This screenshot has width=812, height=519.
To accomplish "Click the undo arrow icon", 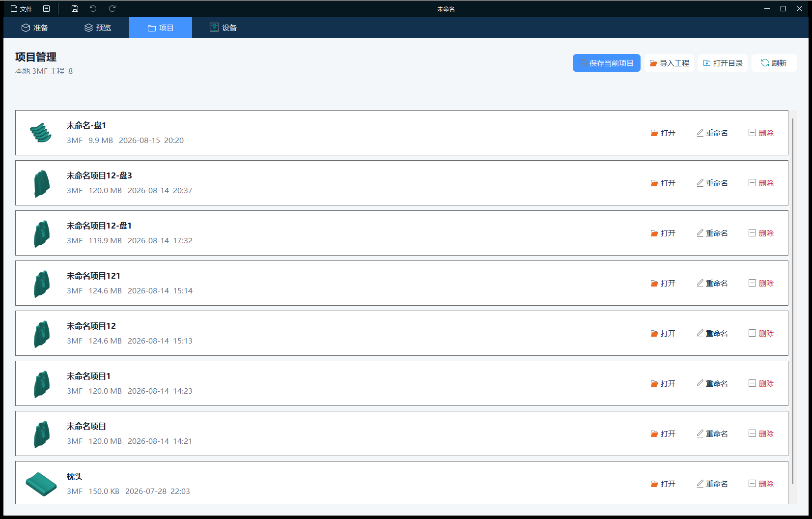I will (x=93, y=8).
